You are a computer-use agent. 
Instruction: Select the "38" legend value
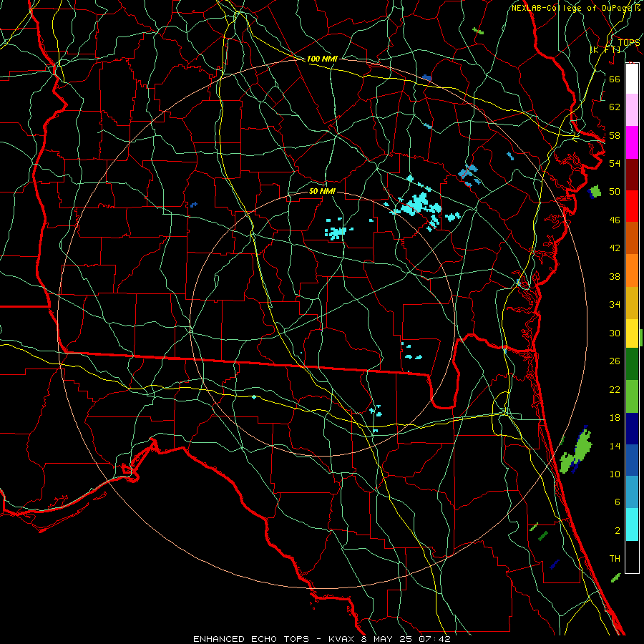point(615,276)
